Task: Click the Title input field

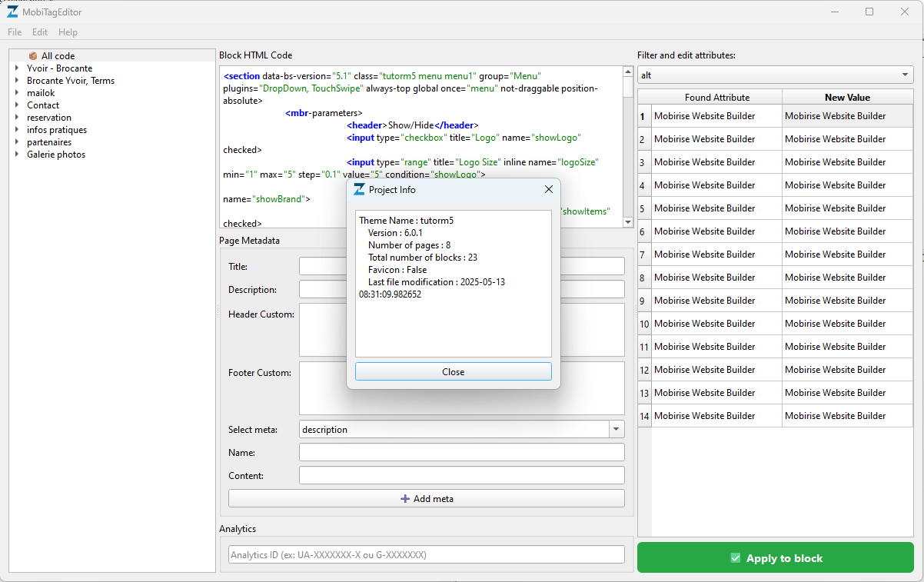Action: point(461,266)
